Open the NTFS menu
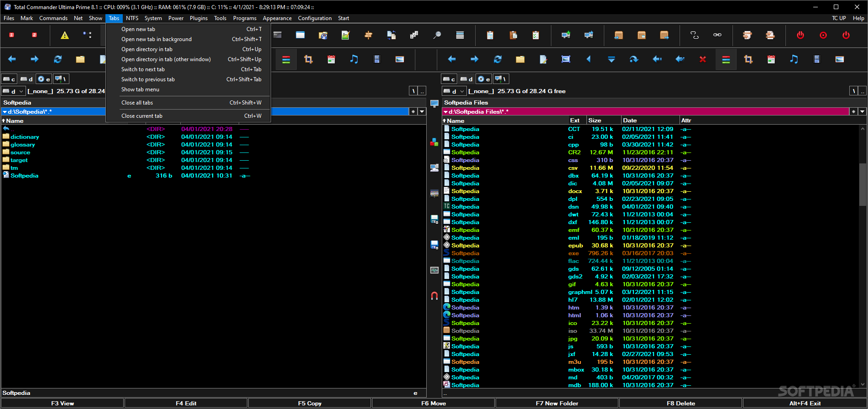The width and height of the screenshot is (868, 409). (132, 18)
